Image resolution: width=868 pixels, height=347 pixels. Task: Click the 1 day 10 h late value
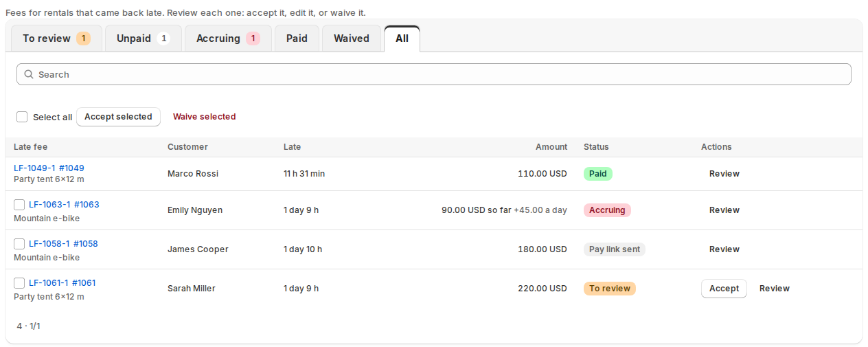(x=303, y=249)
